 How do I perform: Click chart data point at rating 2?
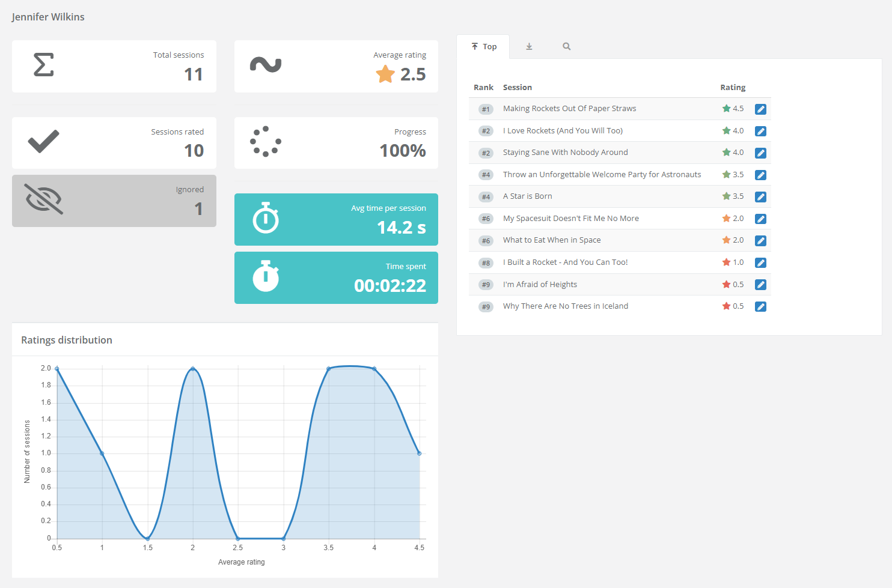193,368
